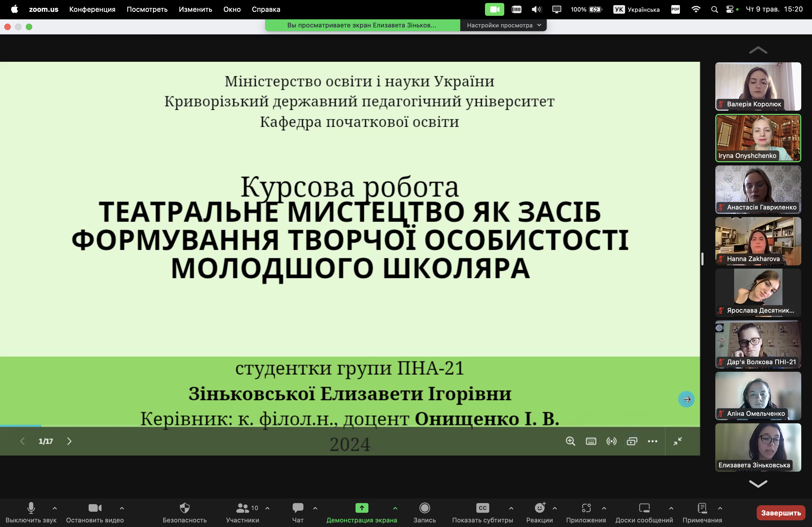Go to previous slide arrow
Image resolution: width=812 pixels, height=527 pixels.
[x=23, y=441]
